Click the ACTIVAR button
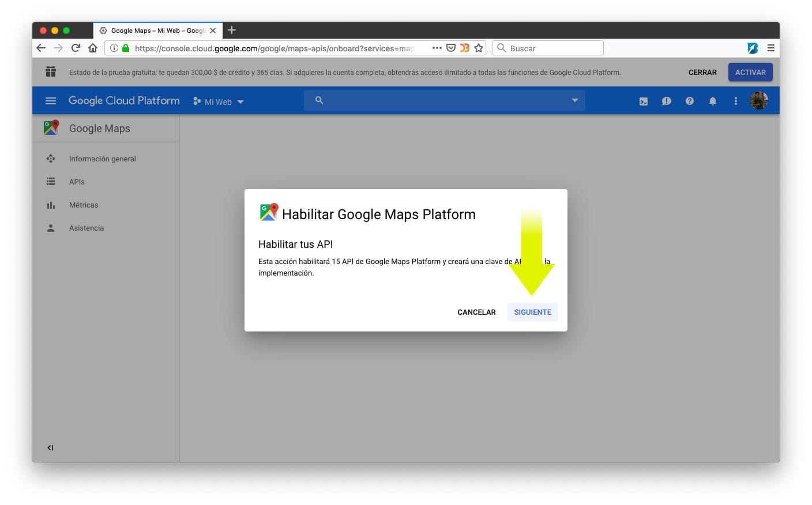812x505 pixels. tap(750, 72)
